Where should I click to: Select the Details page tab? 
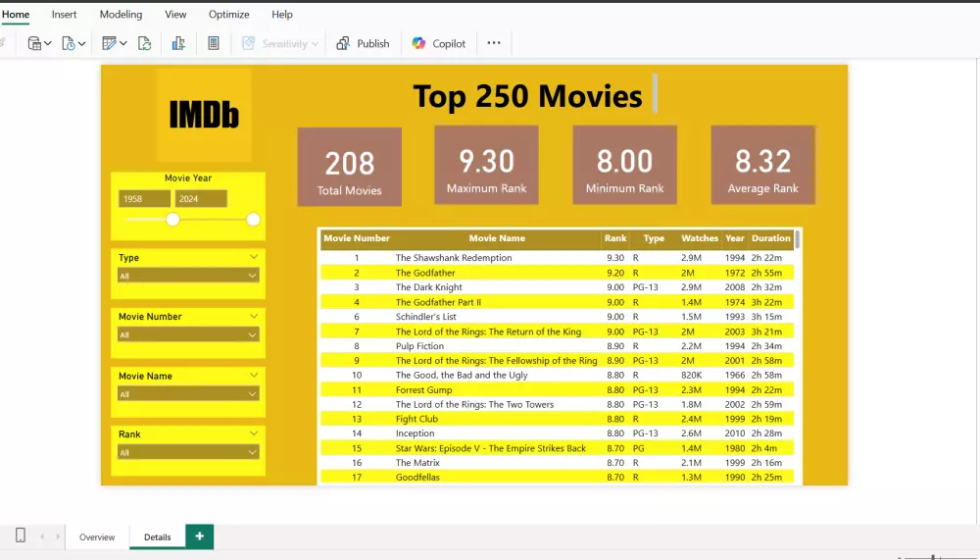pyautogui.click(x=158, y=536)
